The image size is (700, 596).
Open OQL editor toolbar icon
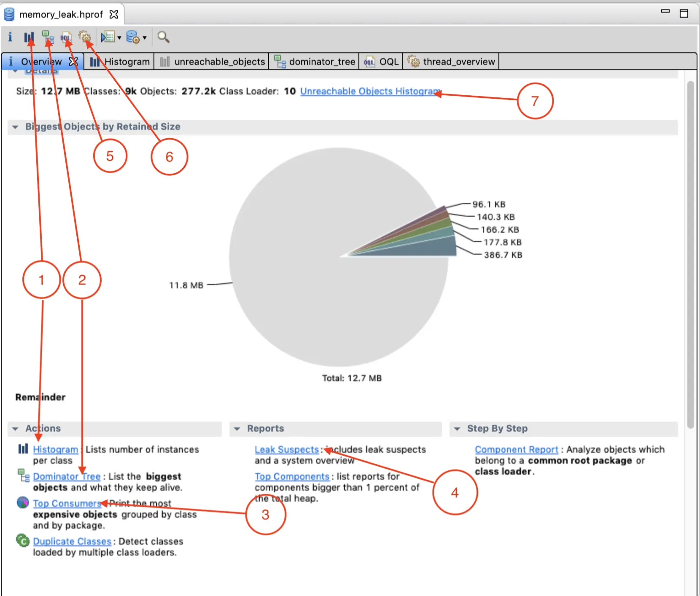coord(66,38)
